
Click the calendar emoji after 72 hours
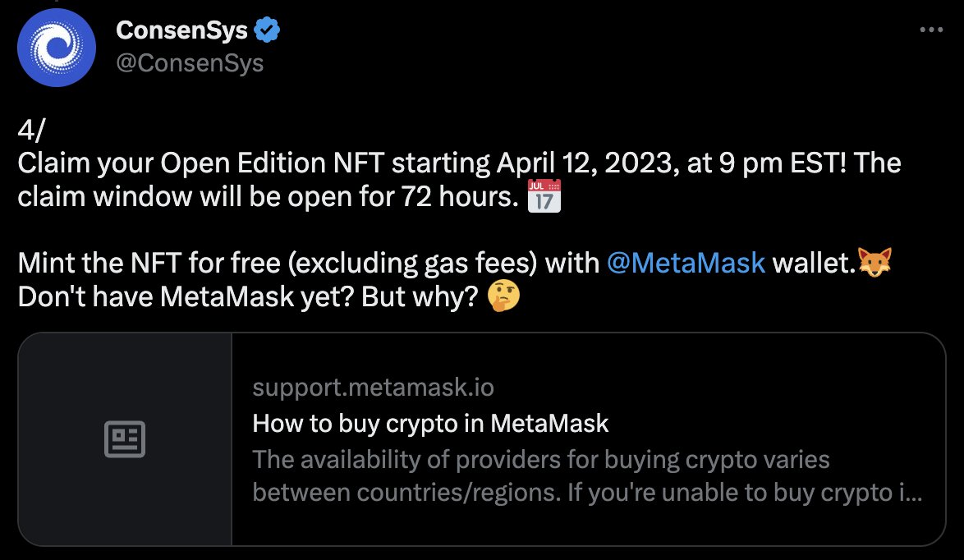pos(544,196)
